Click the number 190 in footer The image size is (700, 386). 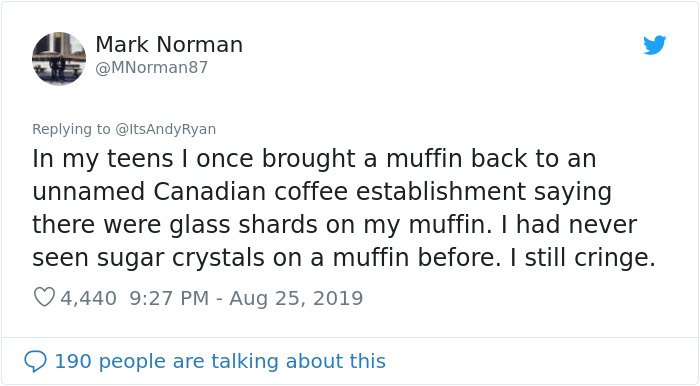click(x=73, y=361)
